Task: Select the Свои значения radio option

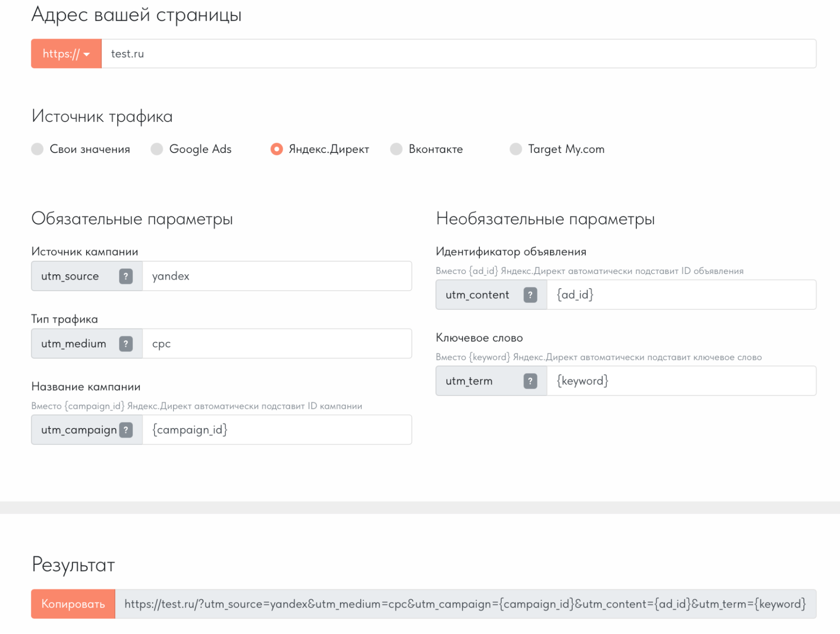Action: pos(37,149)
